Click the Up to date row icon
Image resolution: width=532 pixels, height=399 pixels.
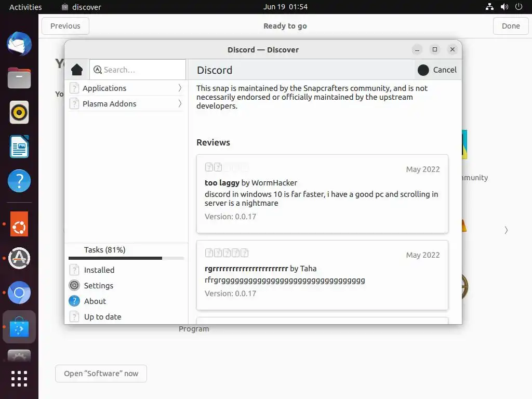pyautogui.click(x=74, y=317)
